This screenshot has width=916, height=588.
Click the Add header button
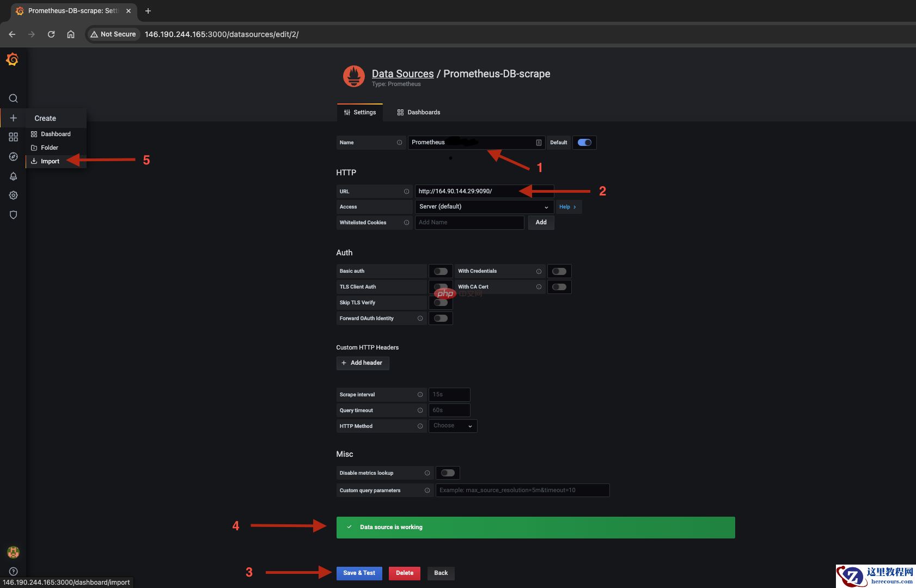[363, 363]
